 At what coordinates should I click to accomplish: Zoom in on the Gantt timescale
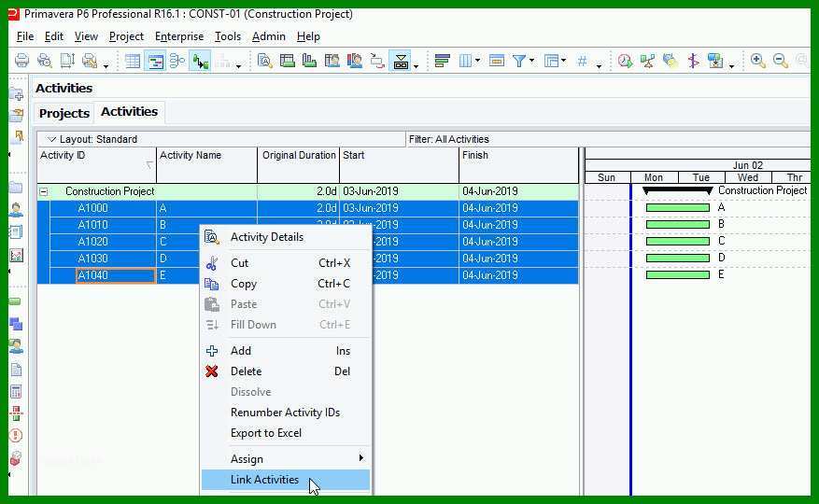[x=757, y=61]
